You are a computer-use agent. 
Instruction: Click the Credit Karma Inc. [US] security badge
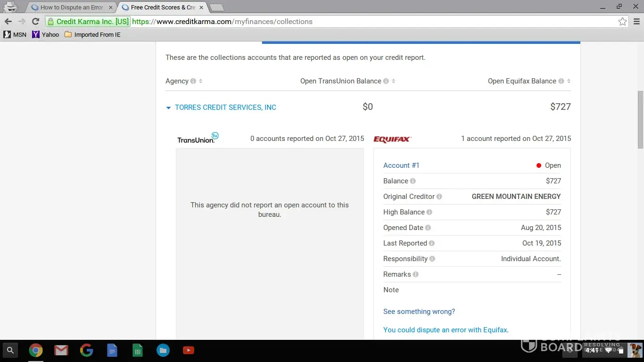(x=88, y=22)
